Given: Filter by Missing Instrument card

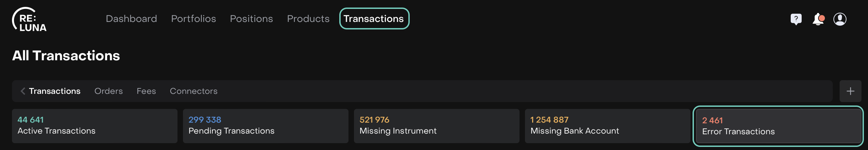Looking at the screenshot, I should coord(436,126).
